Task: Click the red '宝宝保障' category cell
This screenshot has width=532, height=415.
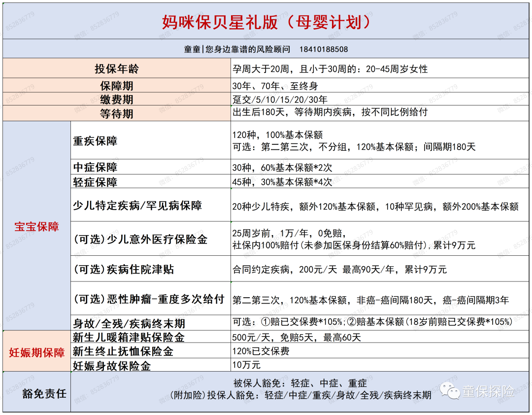Action: (36, 226)
